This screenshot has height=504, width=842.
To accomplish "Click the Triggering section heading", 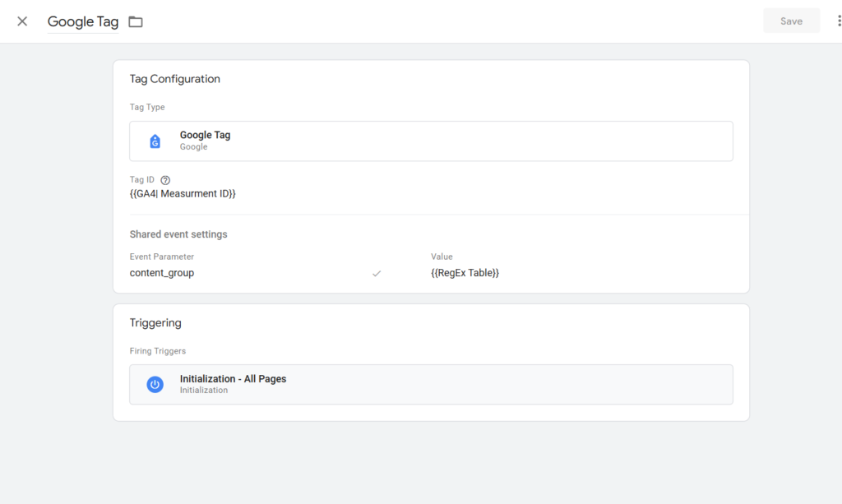I will tap(155, 322).
